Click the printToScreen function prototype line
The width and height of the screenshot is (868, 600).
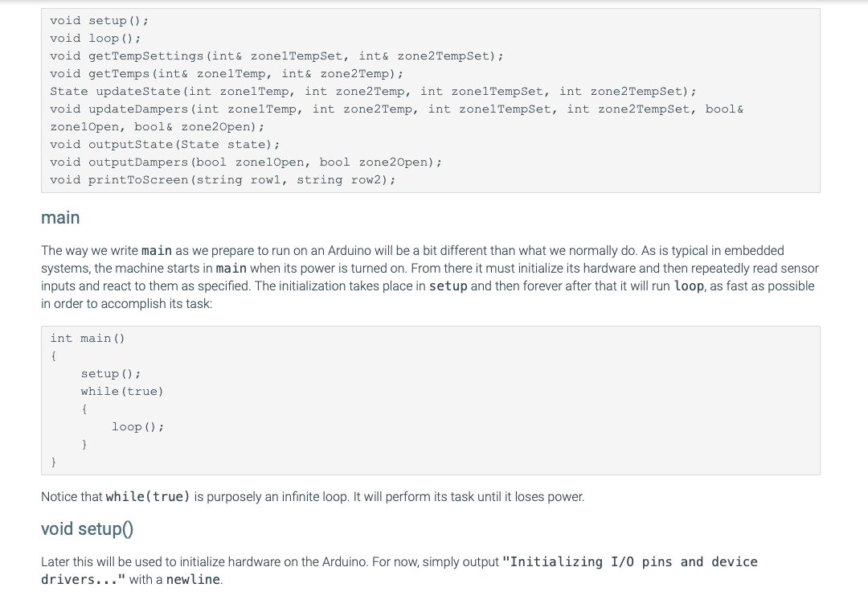click(222, 179)
